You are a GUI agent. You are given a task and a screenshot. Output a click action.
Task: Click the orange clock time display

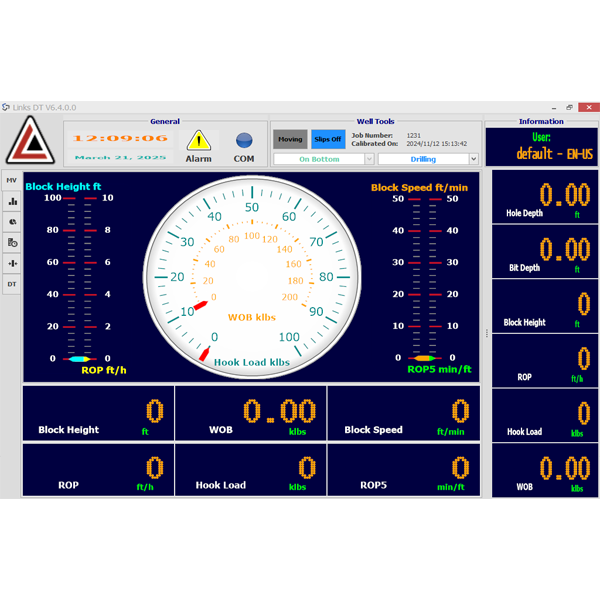(120, 138)
